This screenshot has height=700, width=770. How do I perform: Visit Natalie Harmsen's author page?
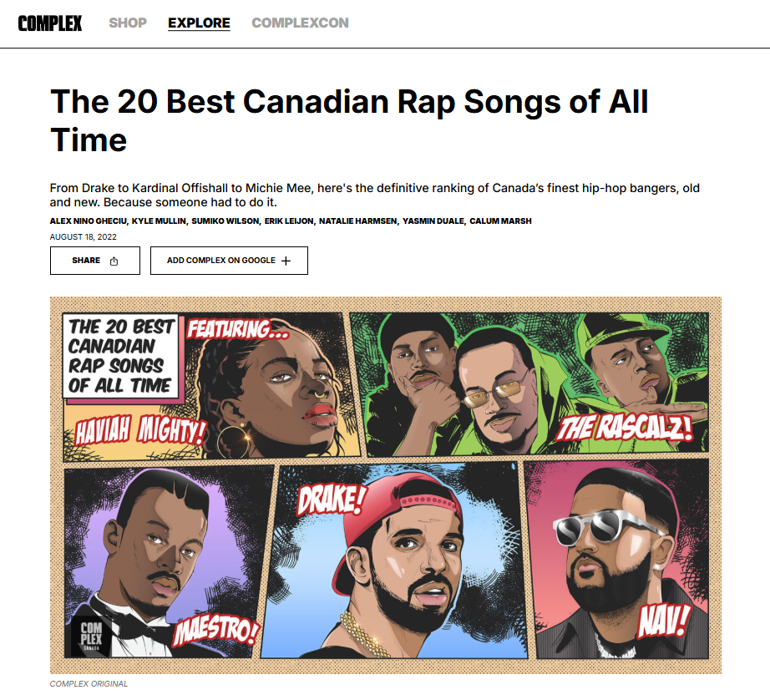(x=357, y=221)
